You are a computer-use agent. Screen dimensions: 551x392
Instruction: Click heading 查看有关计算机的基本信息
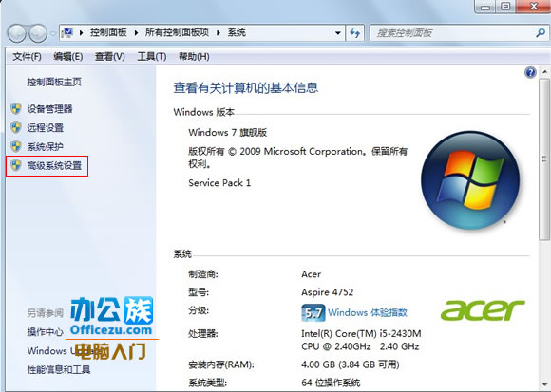pos(246,87)
